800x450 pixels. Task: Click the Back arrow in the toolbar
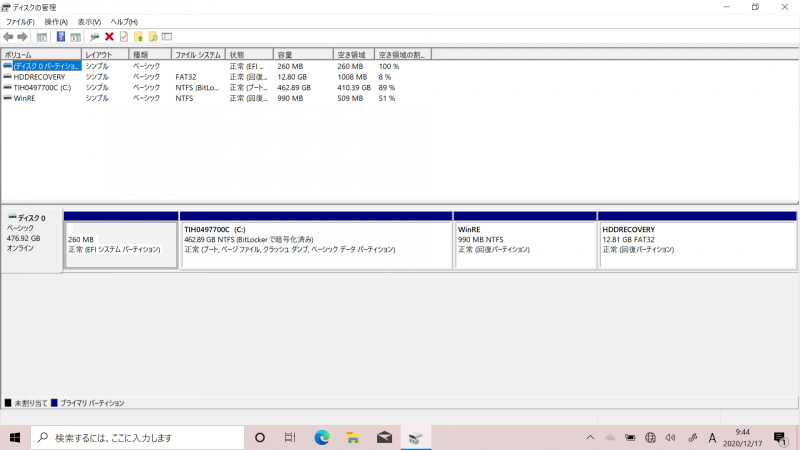(8, 37)
